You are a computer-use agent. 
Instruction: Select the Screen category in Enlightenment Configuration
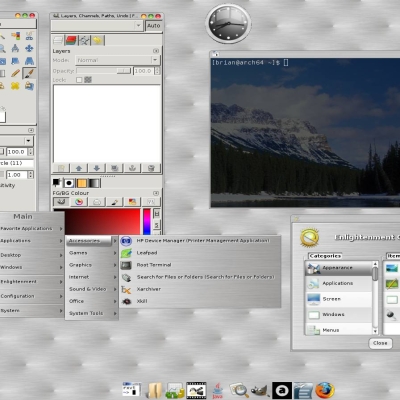coord(338,299)
